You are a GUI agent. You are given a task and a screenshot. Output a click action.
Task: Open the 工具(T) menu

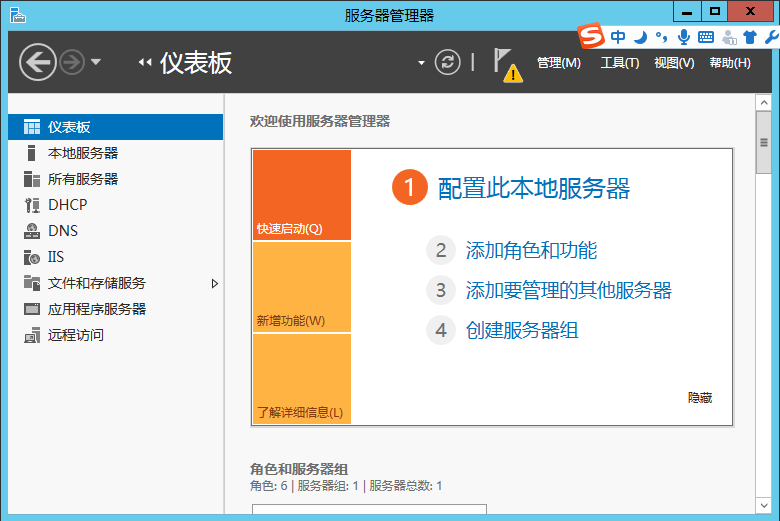pyautogui.click(x=619, y=63)
